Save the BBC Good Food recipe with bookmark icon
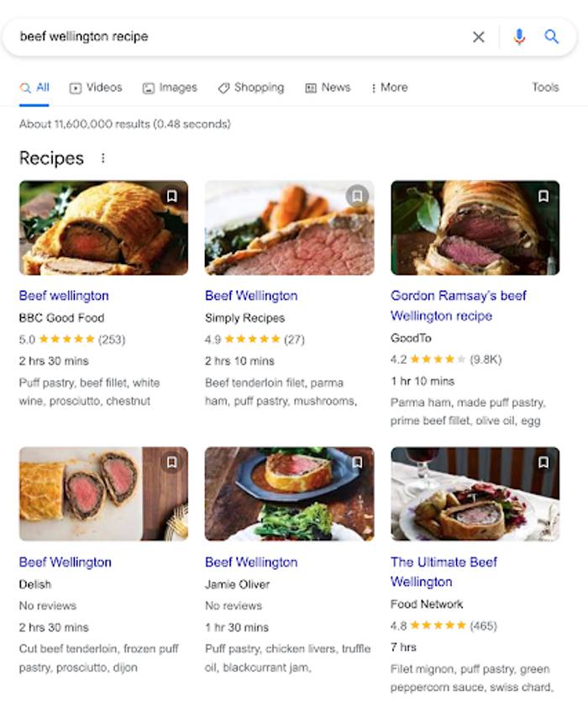The image size is (588, 707). click(171, 196)
